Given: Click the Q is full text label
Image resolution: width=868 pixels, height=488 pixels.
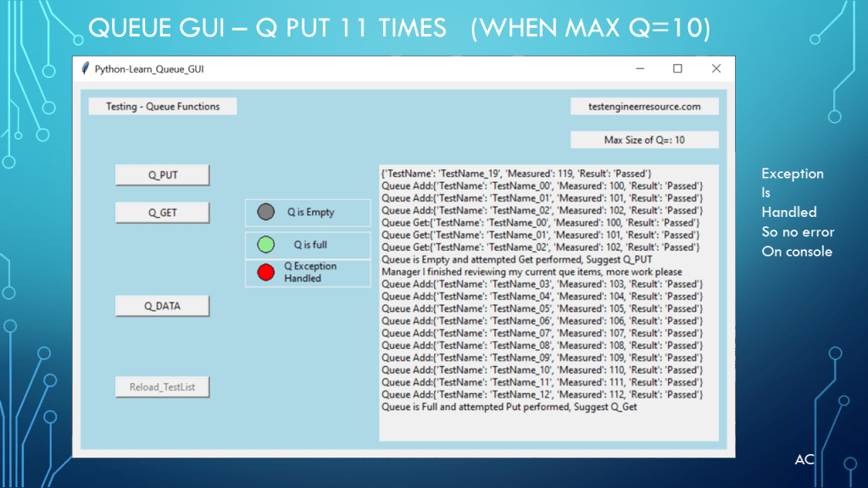Looking at the screenshot, I should [x=310, y=245].
